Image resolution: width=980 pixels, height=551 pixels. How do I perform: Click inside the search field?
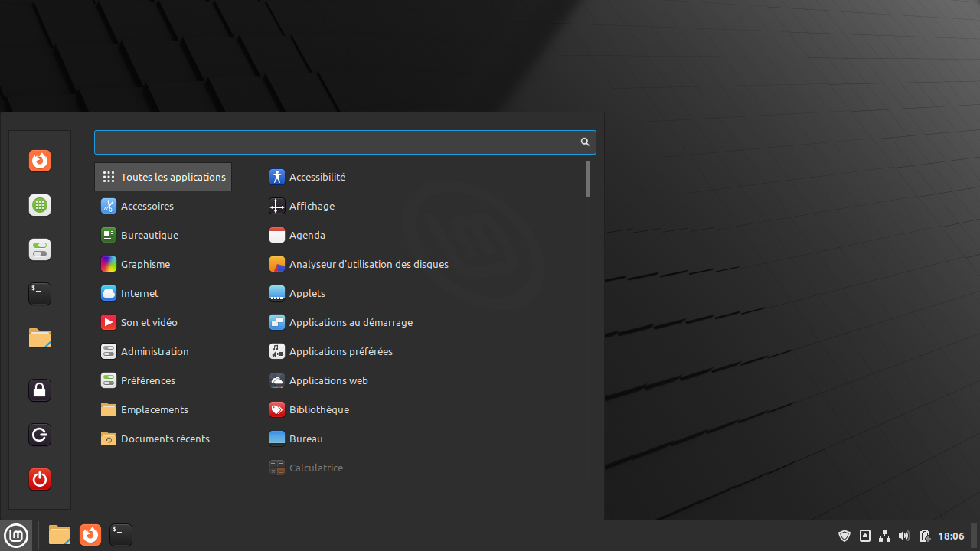337,142
